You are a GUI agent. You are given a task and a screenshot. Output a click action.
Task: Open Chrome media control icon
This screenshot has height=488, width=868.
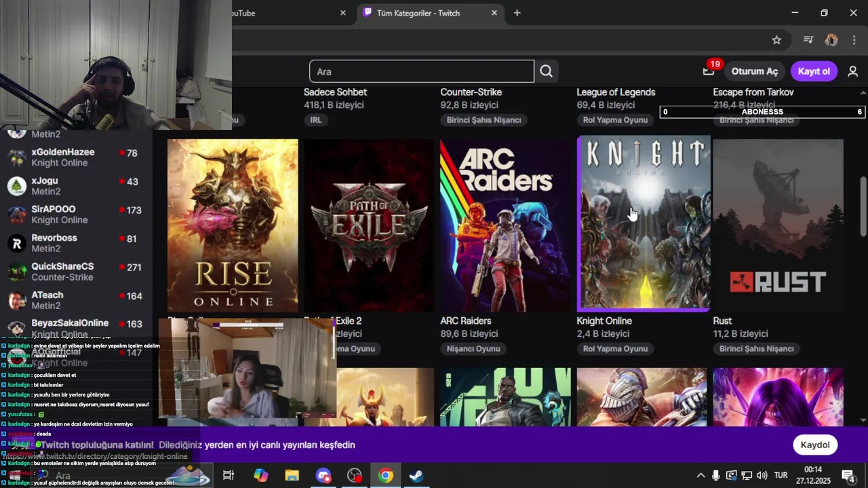808,40
